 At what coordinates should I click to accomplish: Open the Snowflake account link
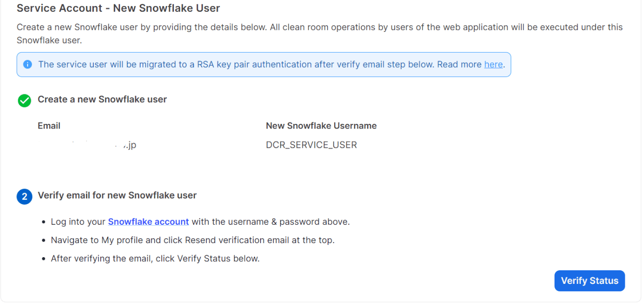pos(149,221)
